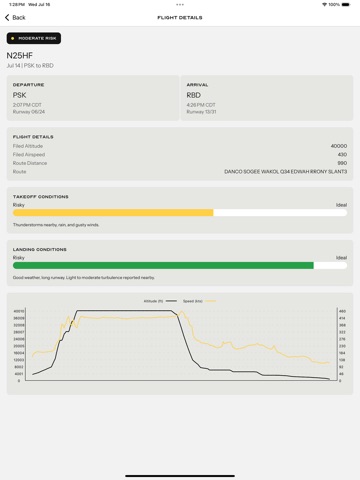Click the Takeoff Conditions heading
This screenshot has width=360, height=480.
coord(41,197)
